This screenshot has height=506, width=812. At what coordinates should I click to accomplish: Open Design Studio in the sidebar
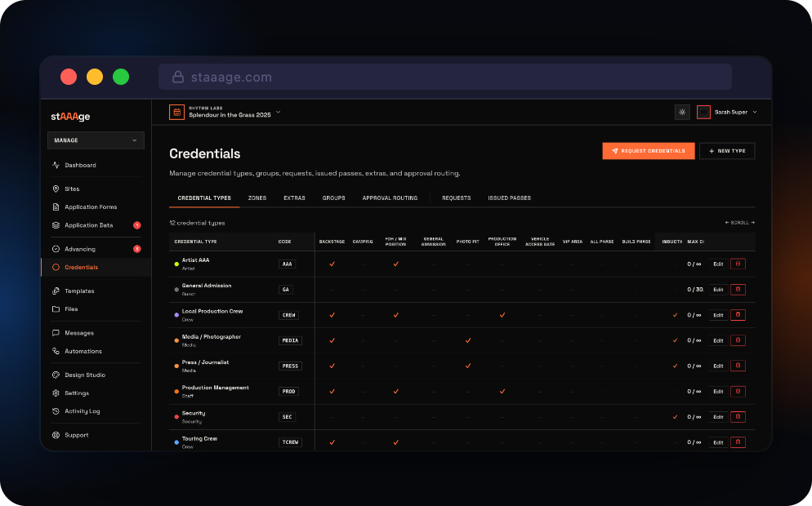tap(84, 375)
